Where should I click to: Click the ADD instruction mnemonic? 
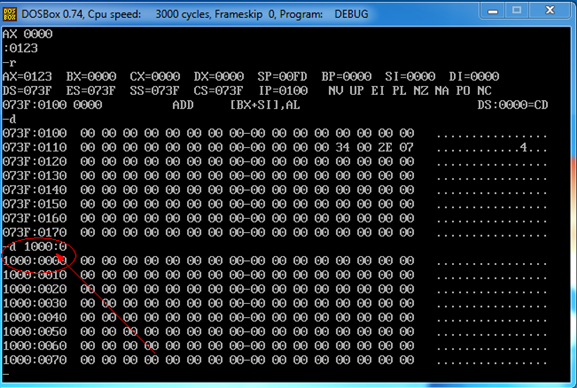(183, 105)
